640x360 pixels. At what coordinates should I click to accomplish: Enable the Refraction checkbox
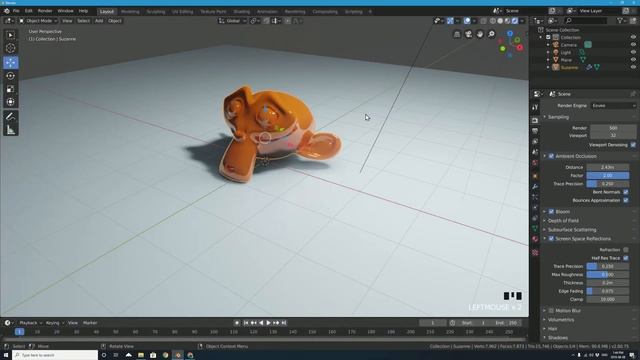tap(626, 250)
